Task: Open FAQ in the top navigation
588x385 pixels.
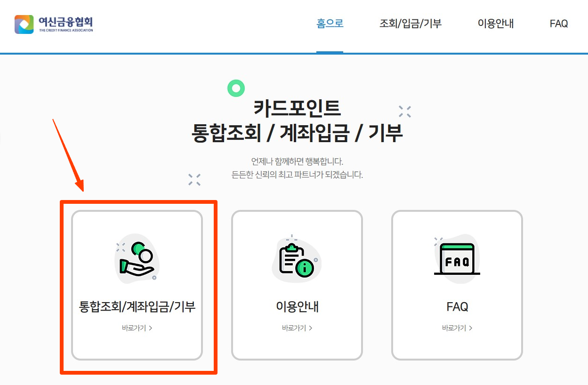Action: [559, 23]
